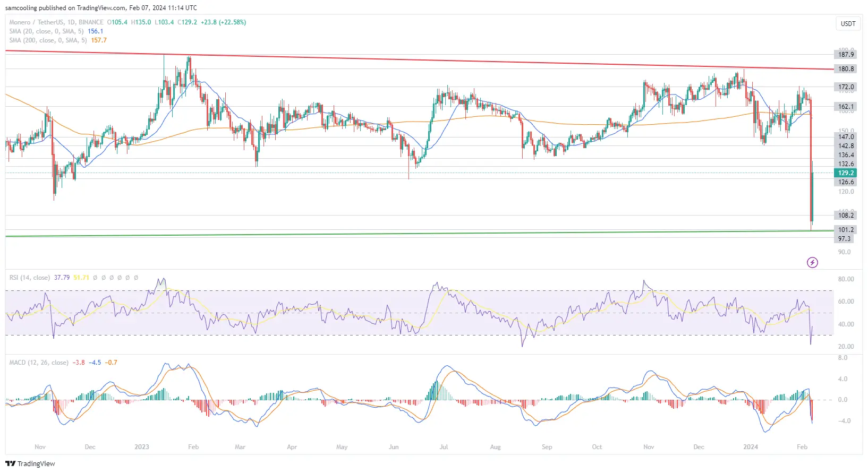Select the SMA 20 indicator legend
The width and height of the screenshot is (868, 473).
pyautogui.click(x=46, y=31)
